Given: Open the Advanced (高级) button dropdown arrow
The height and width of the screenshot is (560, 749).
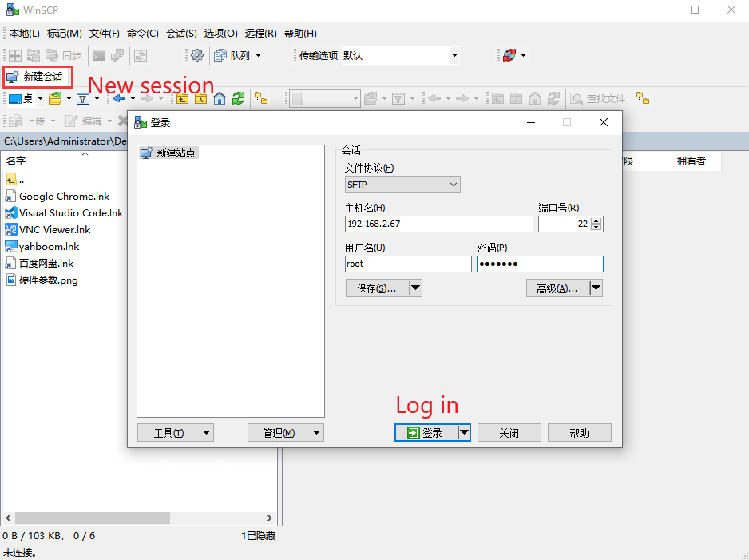Looking at the screenshot, I should click(596, 288).
